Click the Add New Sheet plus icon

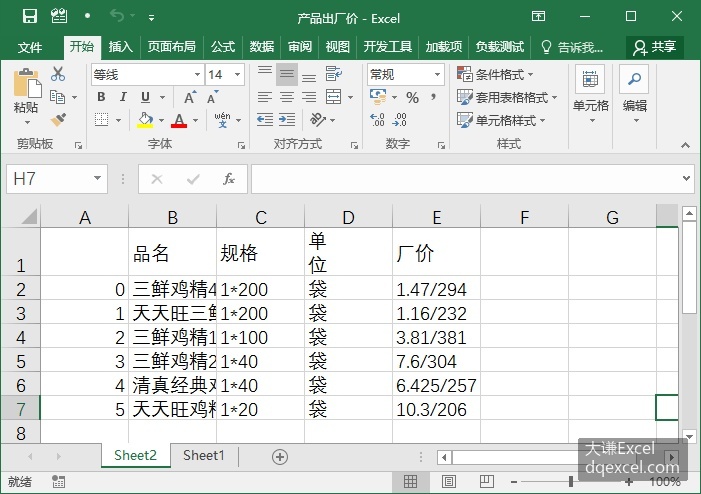pyautogui.click(x=280, y=457)
